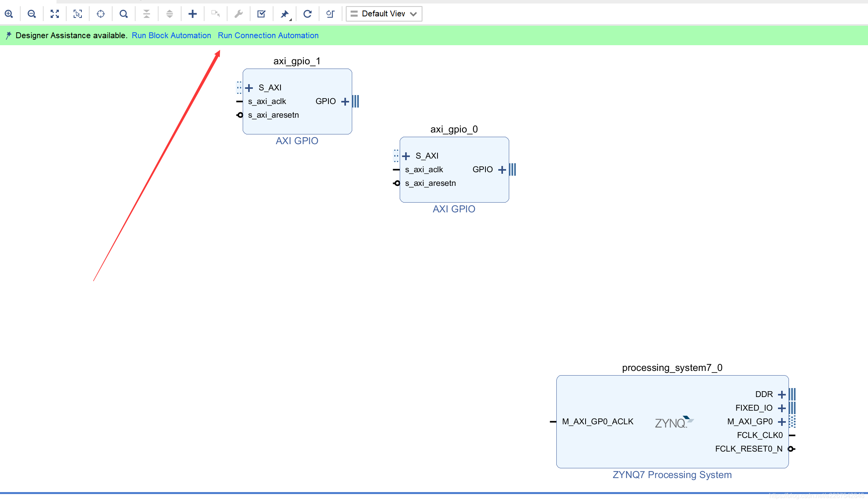Click the pin toolbar icon
This screenshot has width=868, height=503.
[285, 14]
